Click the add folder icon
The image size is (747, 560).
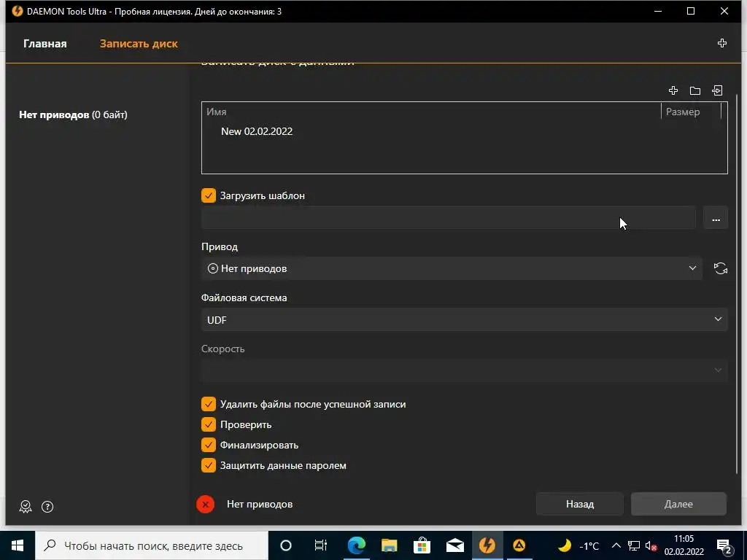pyautogui.click(x=695, y=90)
